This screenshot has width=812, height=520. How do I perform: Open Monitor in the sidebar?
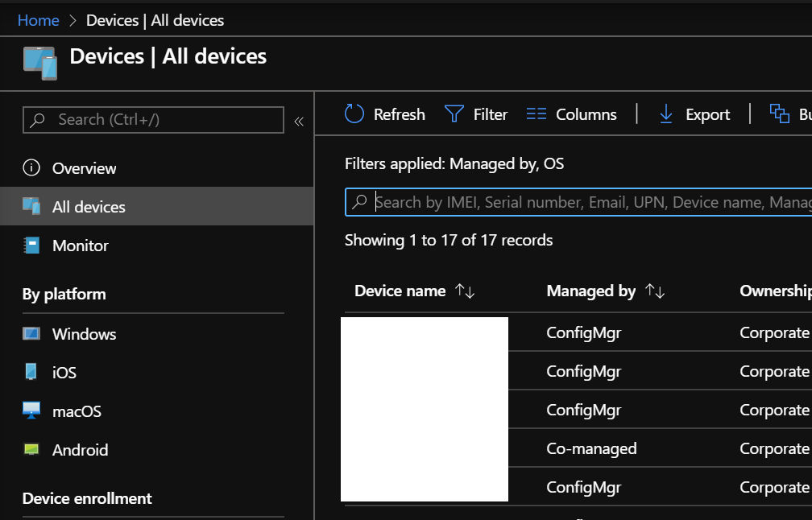80,246
